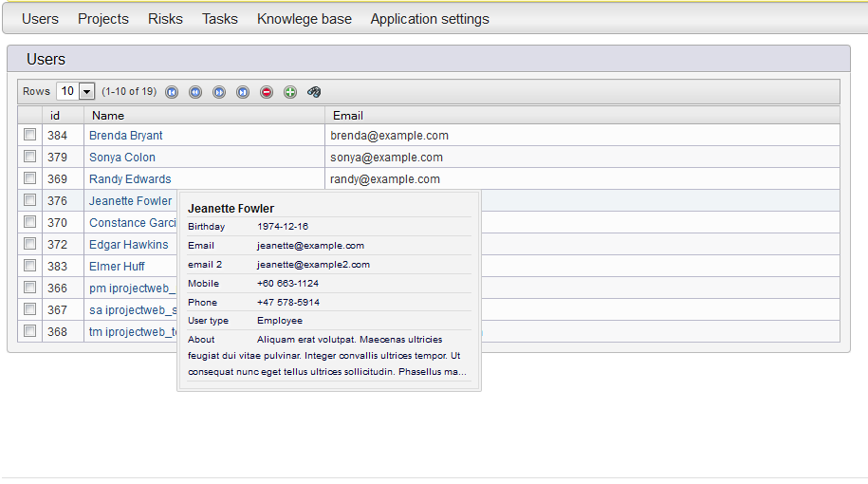Open the Users menu

[40, 19]
